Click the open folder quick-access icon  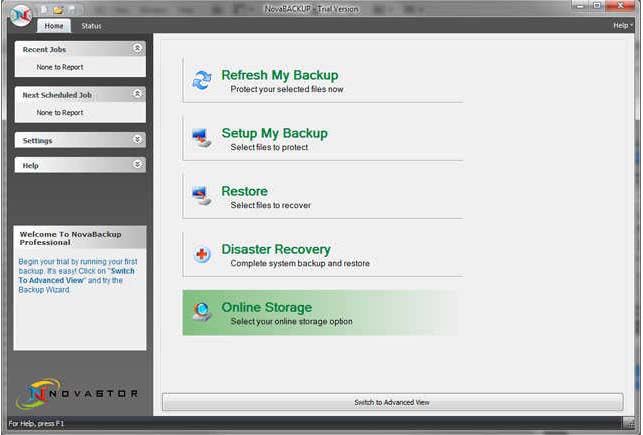click(58, 9)
